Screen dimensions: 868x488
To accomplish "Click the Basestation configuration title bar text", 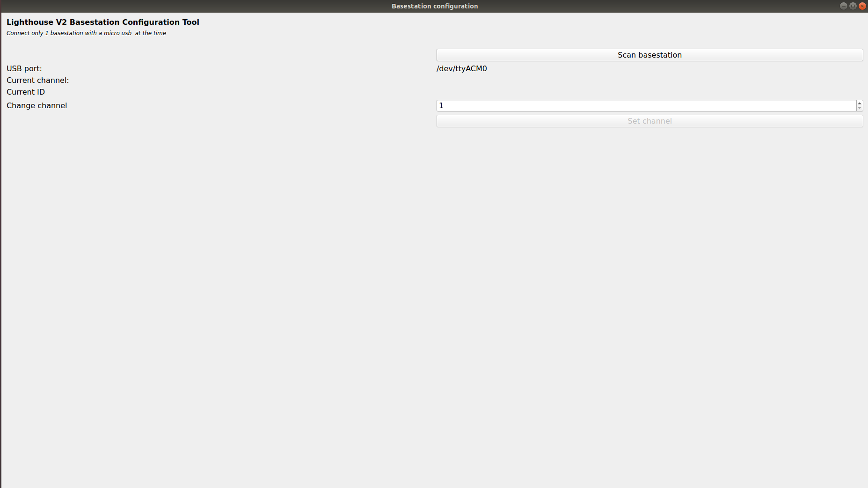I will (x=434, y=6).
